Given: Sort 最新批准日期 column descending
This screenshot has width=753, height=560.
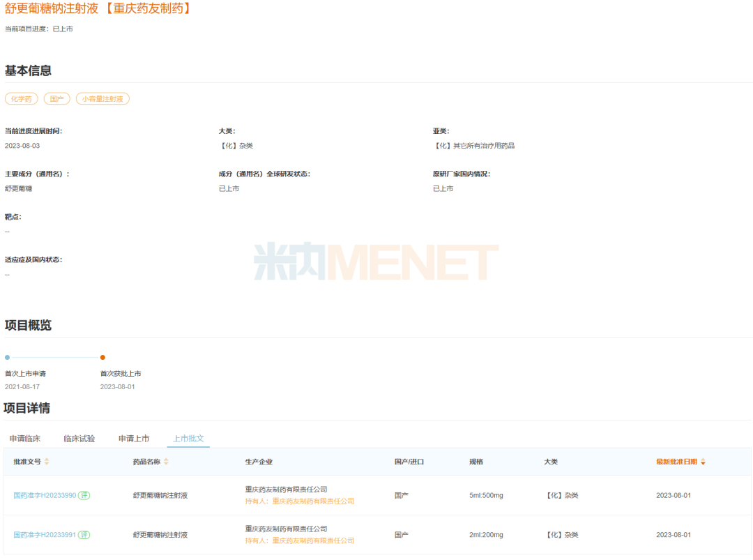Looking at the screenshot, I should [x=703, y=464].
